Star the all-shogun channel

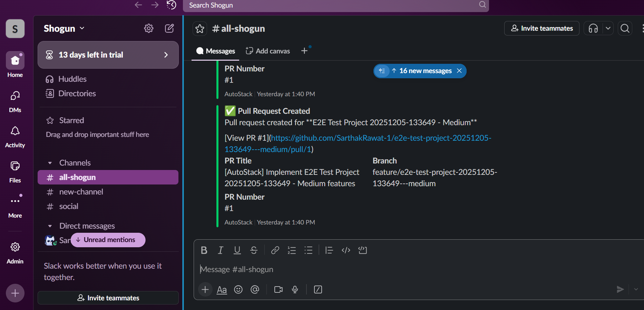pyautogui.click(x=200, y=29)
